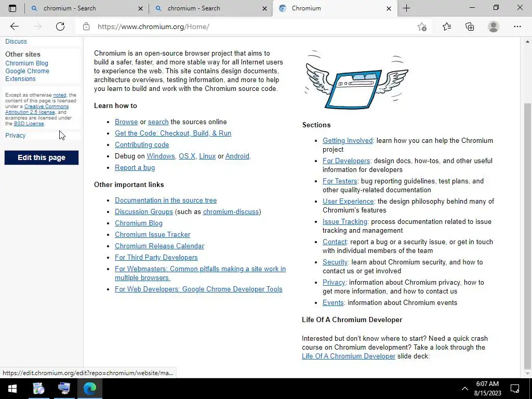Open Chromium Release Calendar link
Viewport: 532px width, 399px height.
click(x=159, y=246)
